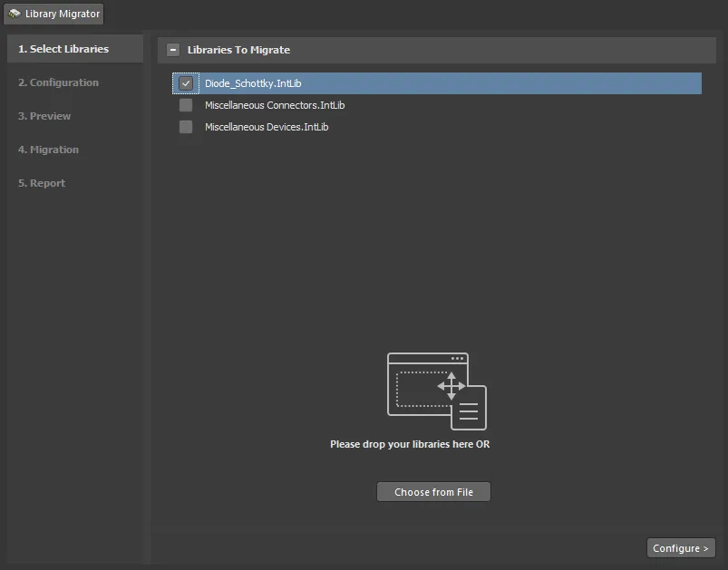
Task: Collapse the Libraries To Migrate section
Action: 173,50
